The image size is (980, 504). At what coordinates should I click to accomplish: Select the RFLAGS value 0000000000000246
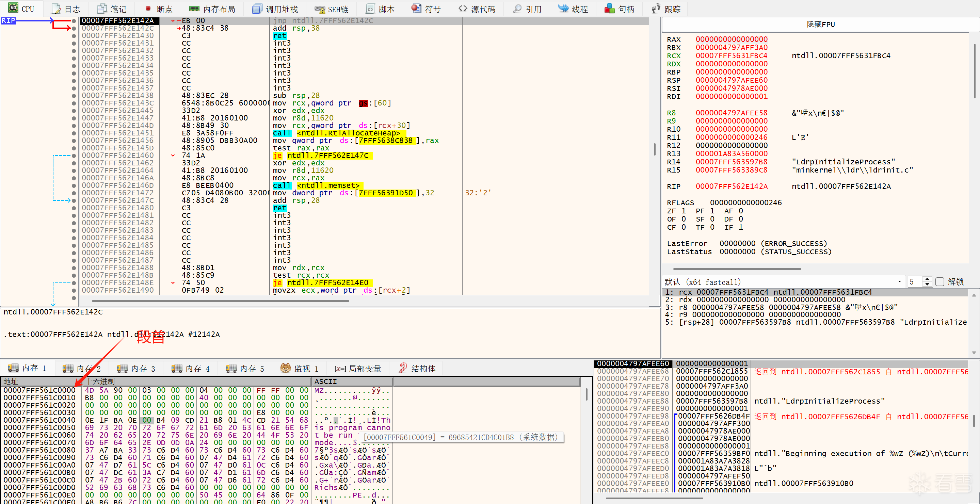click(x=746, y=203)
